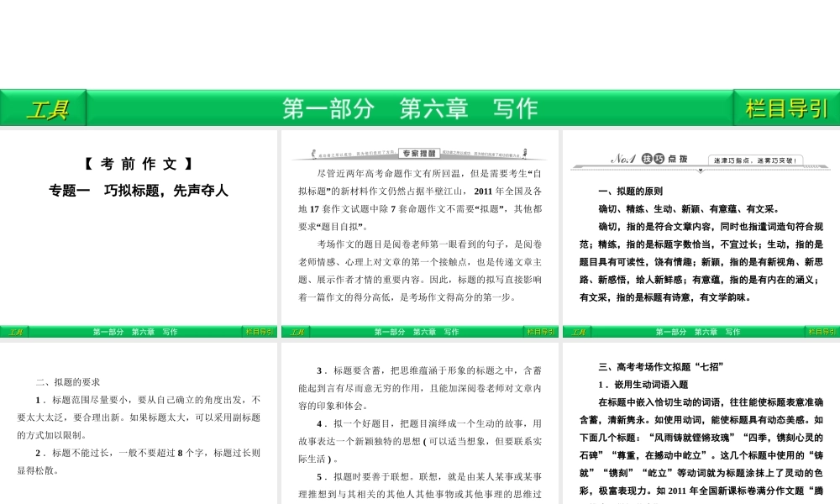Click small 工具 button on 专家提醒 slide
This screenshot has height=504, width=840.
pos(297,332)
